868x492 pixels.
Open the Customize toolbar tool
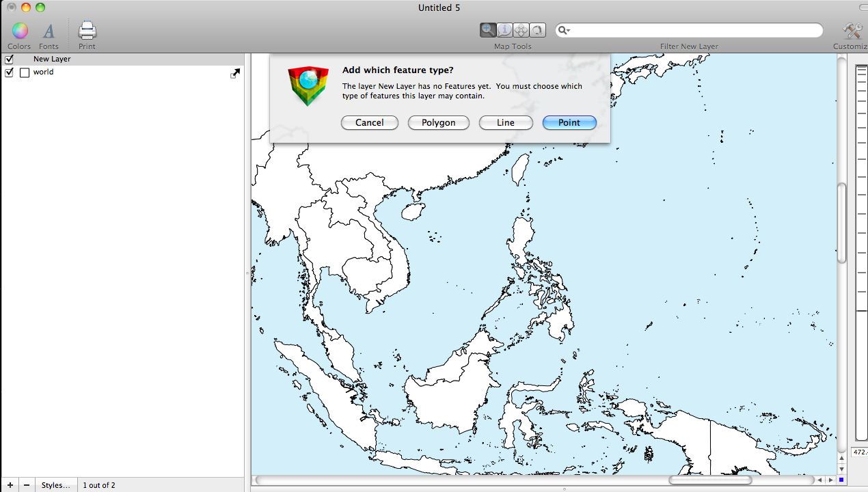852,31
